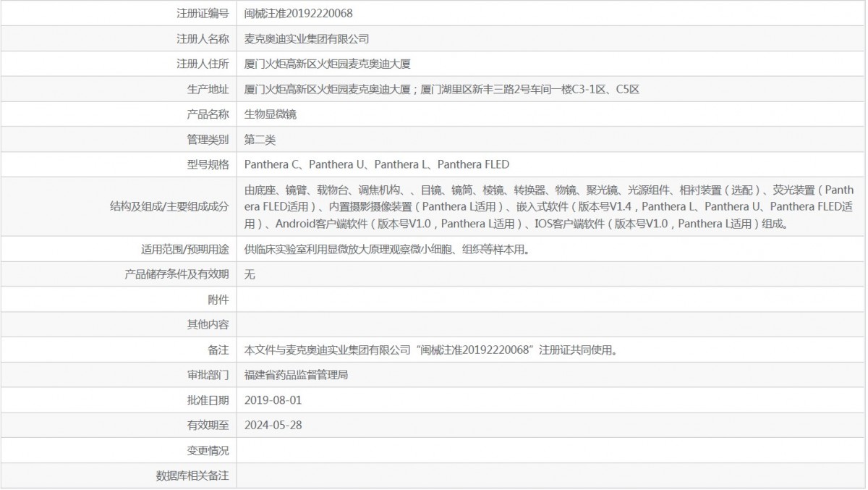Click the 型号规格 label
Screen dimensions: 868x490
208,164
